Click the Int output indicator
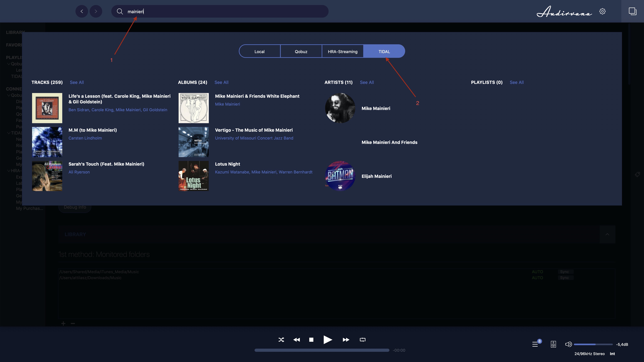Viewport: 644px width, 362px height. (612, 354)
